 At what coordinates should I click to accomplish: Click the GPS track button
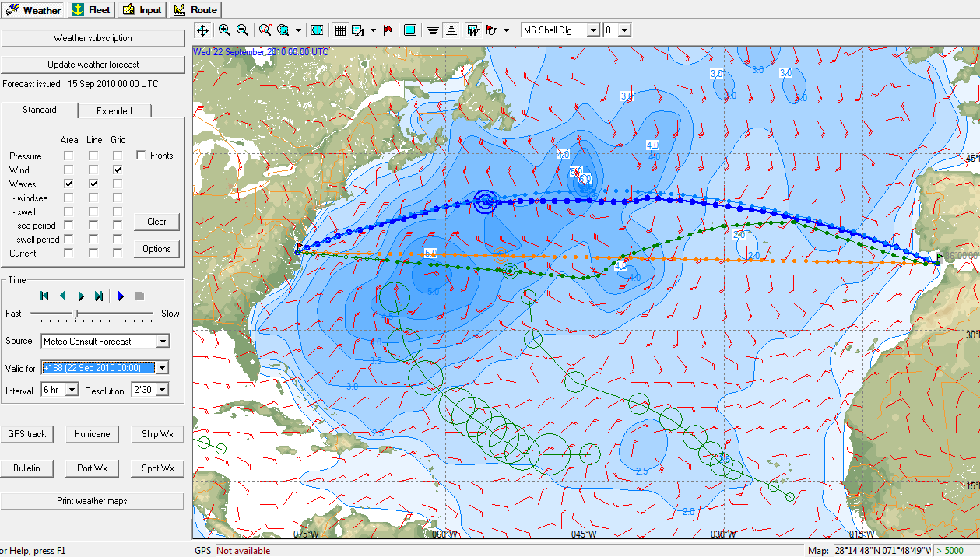27,434
